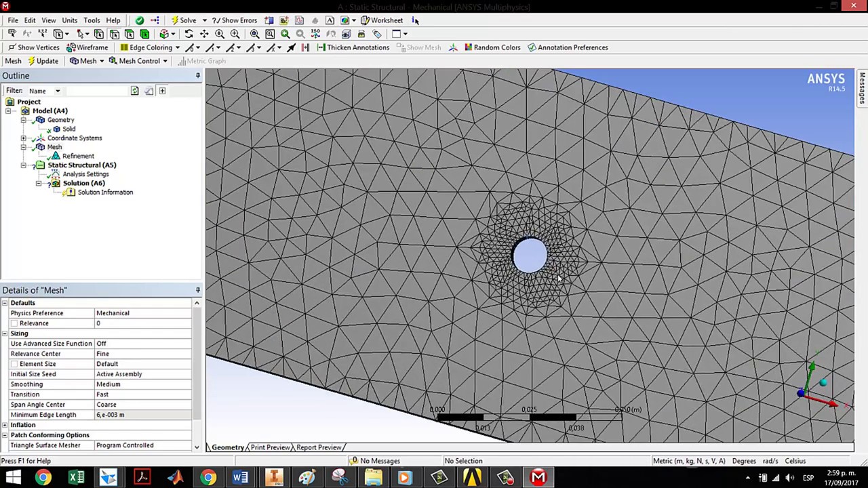Open the Solve dropdown arrow

[x=204, y=20]
